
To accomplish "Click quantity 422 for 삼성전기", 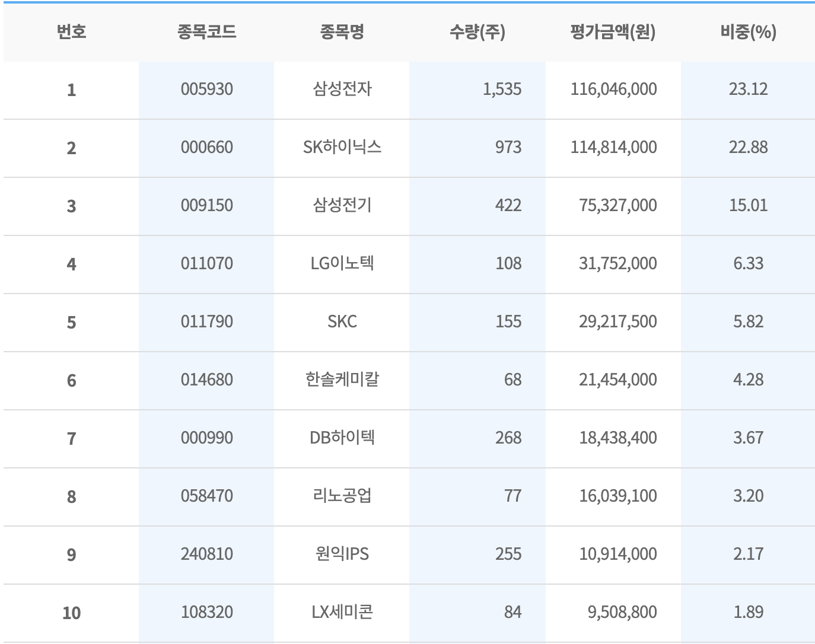I will (508, 206).
